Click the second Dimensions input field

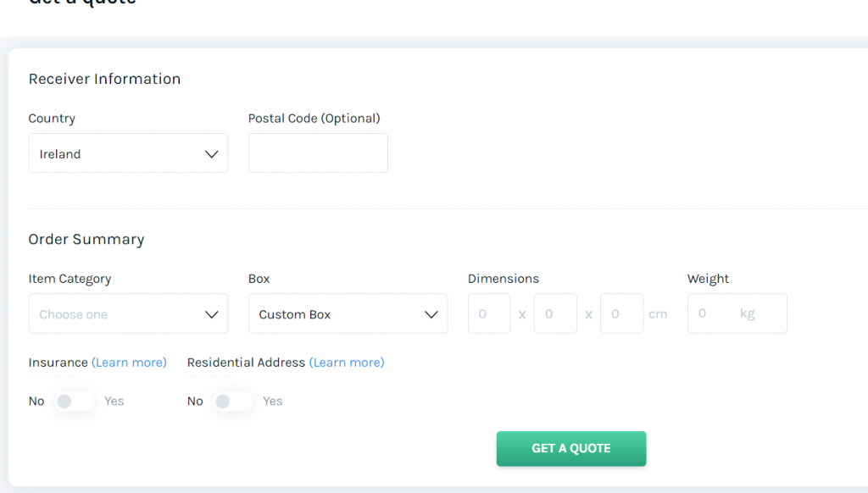(556, 313)
